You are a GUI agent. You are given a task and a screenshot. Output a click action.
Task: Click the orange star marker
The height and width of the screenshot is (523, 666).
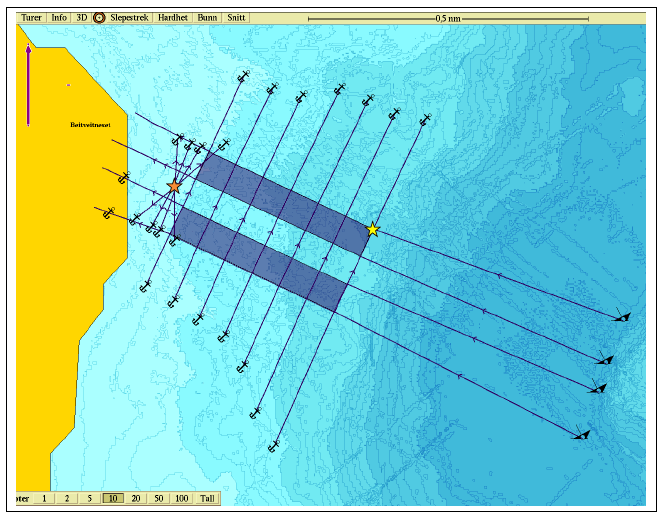tap(174, 187)
